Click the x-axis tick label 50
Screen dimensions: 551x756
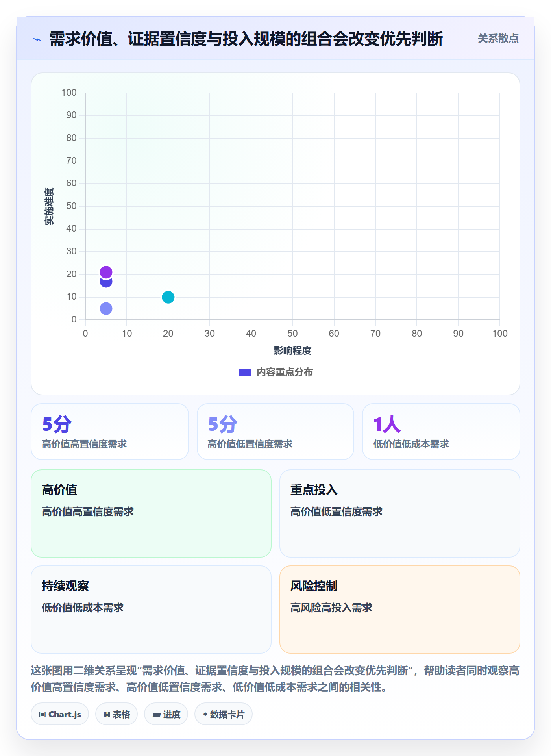click(292, 334)
